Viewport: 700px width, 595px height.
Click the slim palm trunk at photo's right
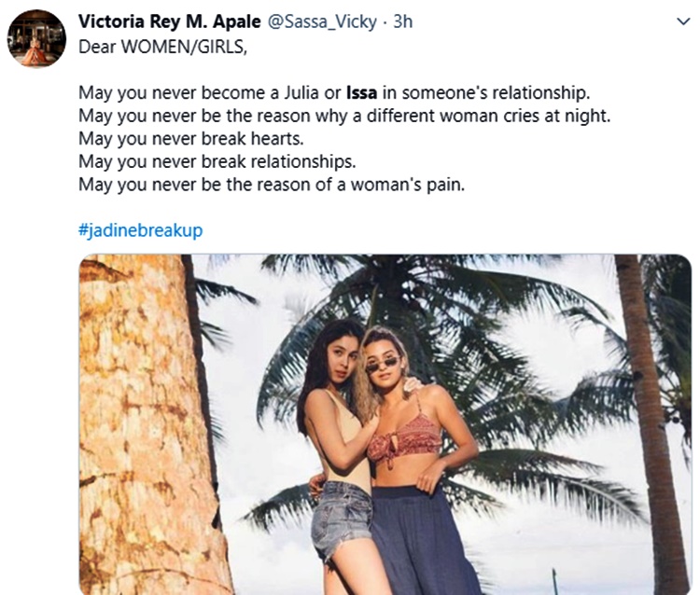click(x=653, y=420)
